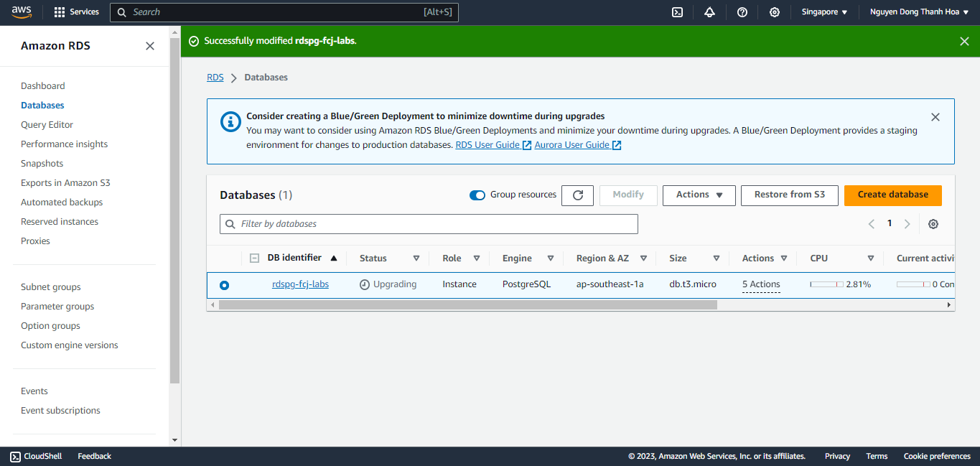
Task: Refresh the databases list
Action: (577, 195)
